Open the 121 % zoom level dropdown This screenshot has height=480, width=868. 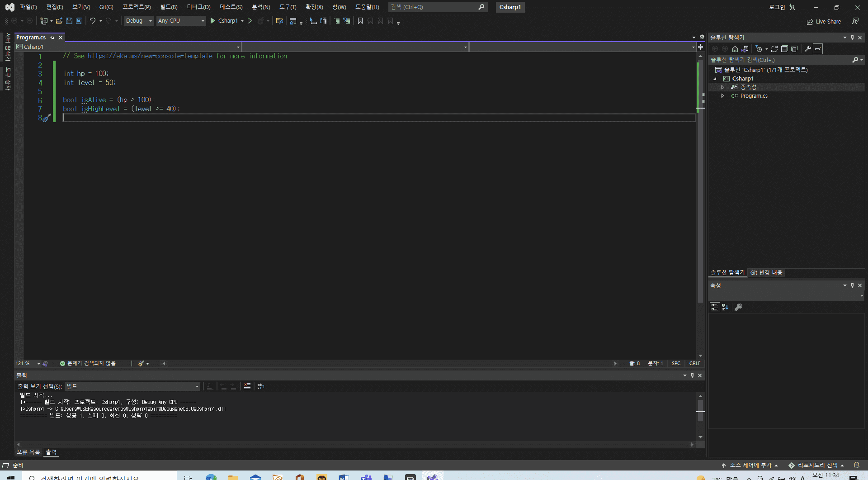click(28, 363)
